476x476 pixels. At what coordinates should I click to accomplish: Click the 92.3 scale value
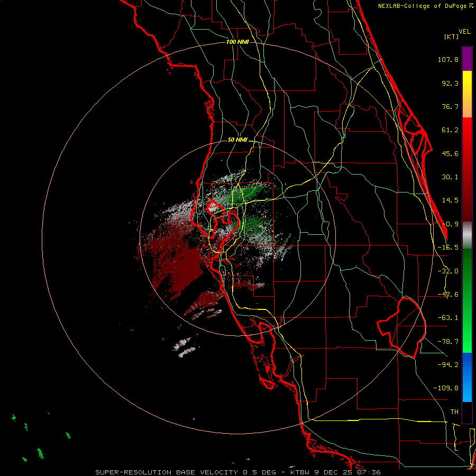450,83
